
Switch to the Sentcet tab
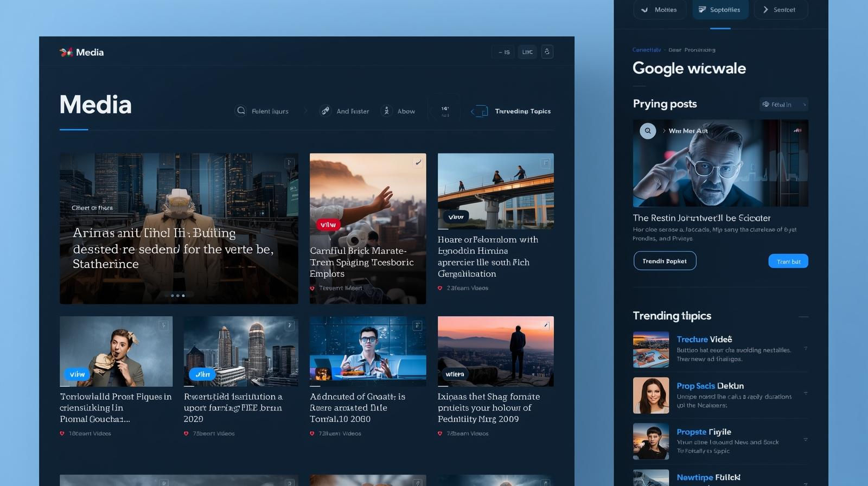pos(780,10)
